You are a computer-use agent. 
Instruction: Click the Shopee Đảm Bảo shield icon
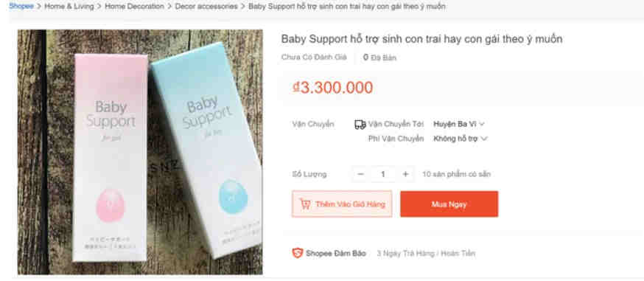298,253
